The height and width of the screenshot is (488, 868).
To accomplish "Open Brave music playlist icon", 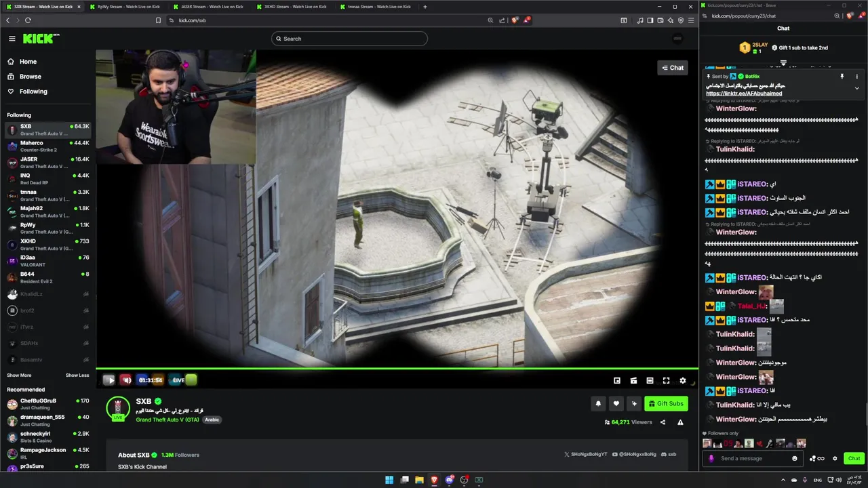I will pyautogui.click(x=640, y=20).
